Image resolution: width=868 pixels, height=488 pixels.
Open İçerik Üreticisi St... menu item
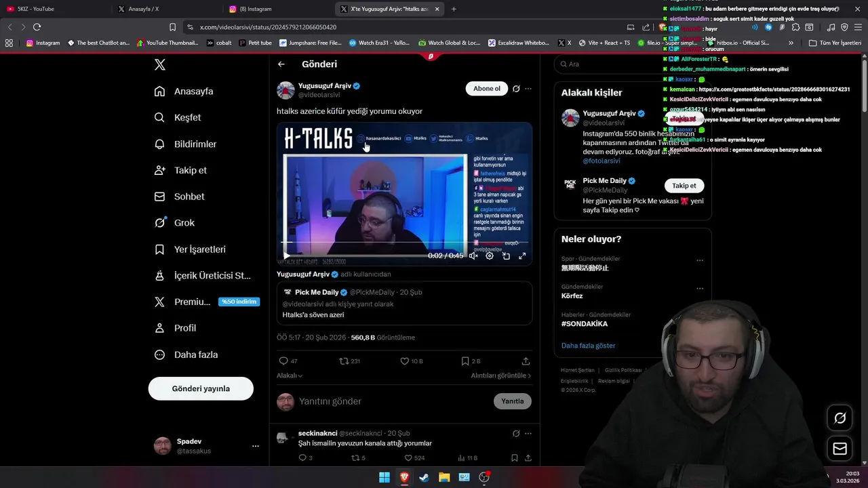[202, 276]
